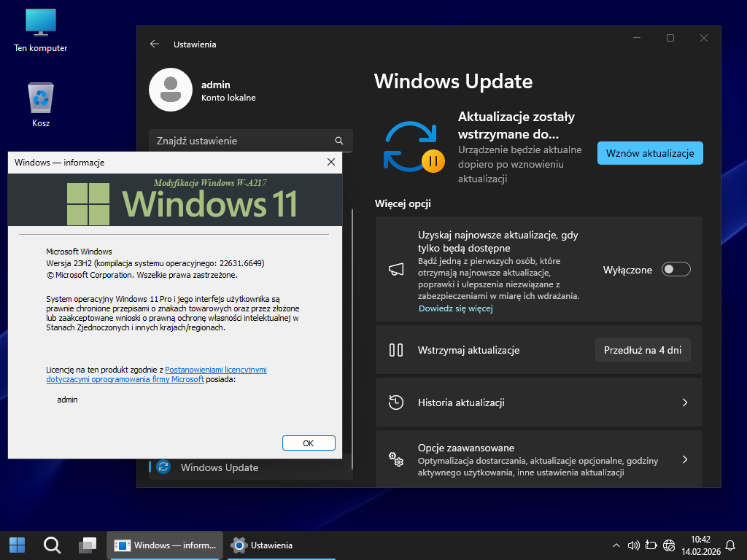Click the volume icon in system tray
The image size is (747, 560).
[633, 545]
